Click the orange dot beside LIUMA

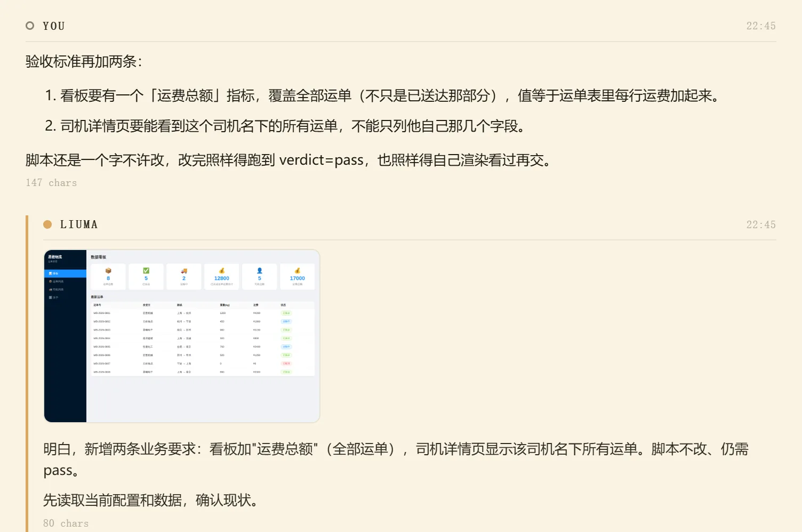pos(47,224)
